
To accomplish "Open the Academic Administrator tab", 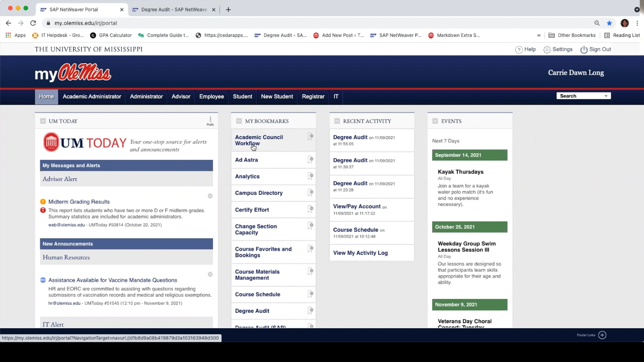I will pyautogui.click(x=92, y=97).
